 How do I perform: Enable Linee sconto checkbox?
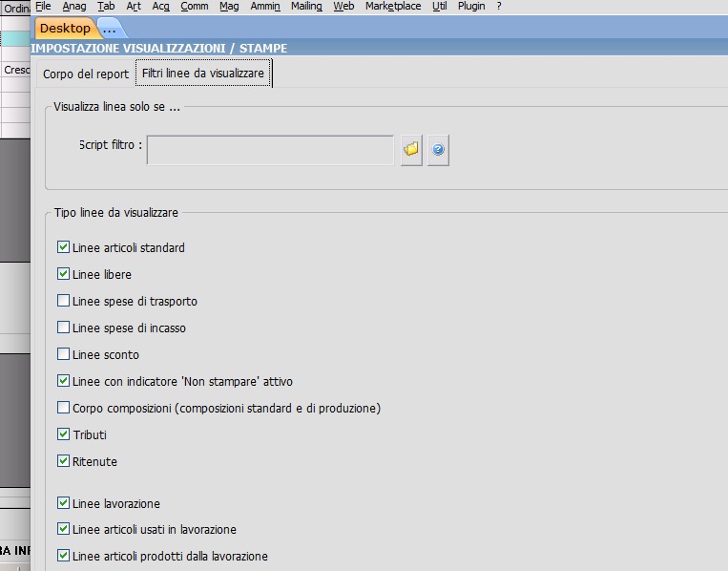63,354
